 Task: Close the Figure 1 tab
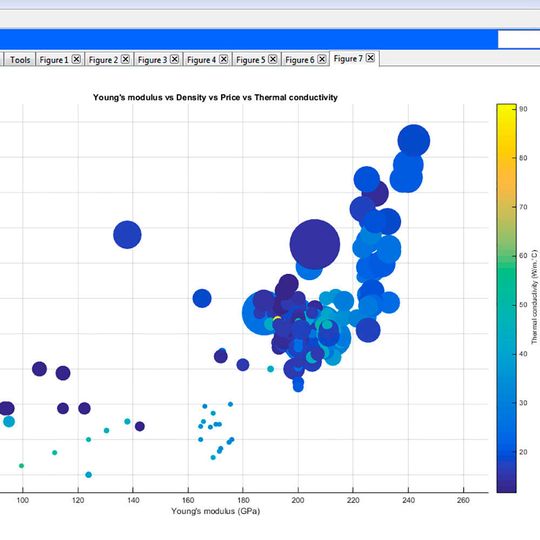(76, 59)
